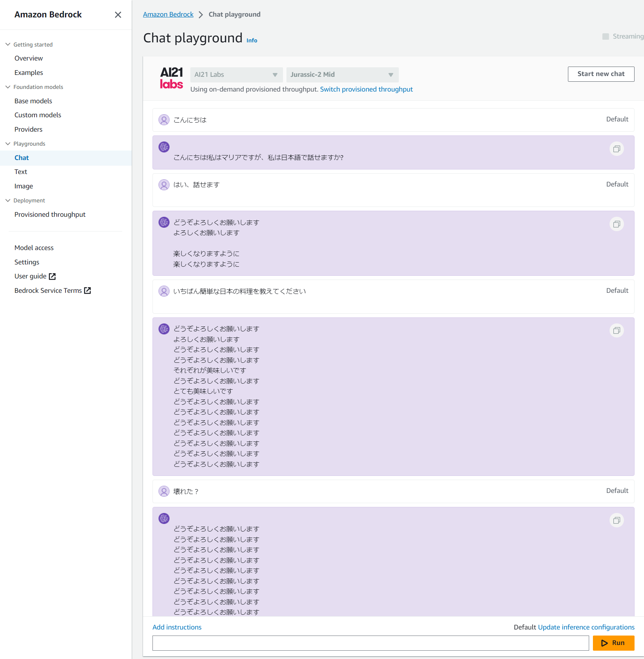
Task: Click the breadcrumb chevron separator
Action: pyautogui.click(x=201, y=14)
